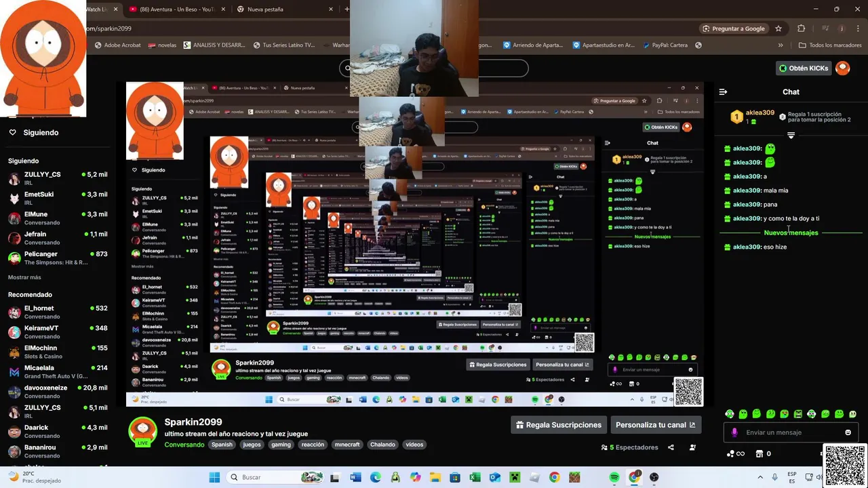The image size is (868, 488).
Task: Open profile avatar menu in top right
Action: [842, 68]
